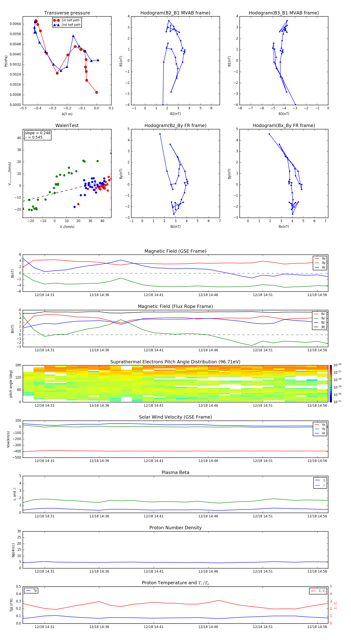Click the 'Plasma Beta' plot title
This screenshot has width=351, height=644.
[175, 472]
